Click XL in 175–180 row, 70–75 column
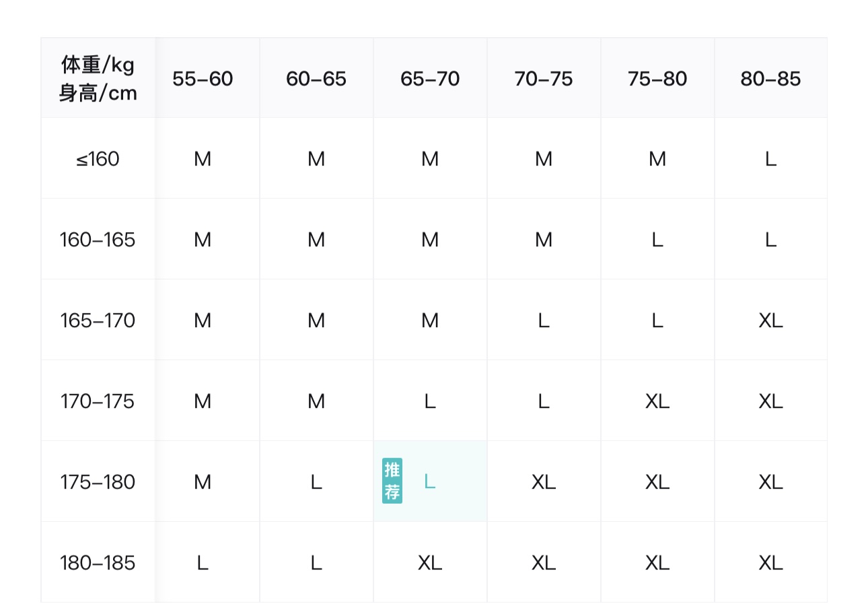Image resolution: width=868 pixels, height=614 pixels. click(x=544, y=482)
